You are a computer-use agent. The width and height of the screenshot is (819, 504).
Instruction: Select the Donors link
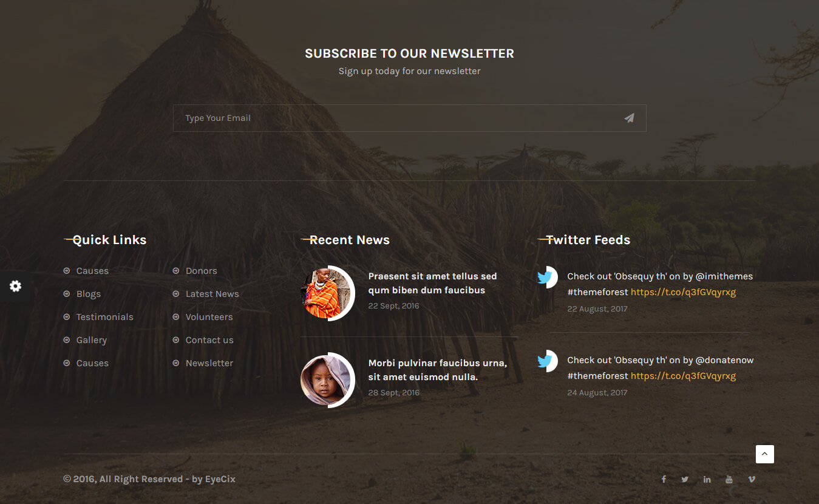tap(201, 271)
